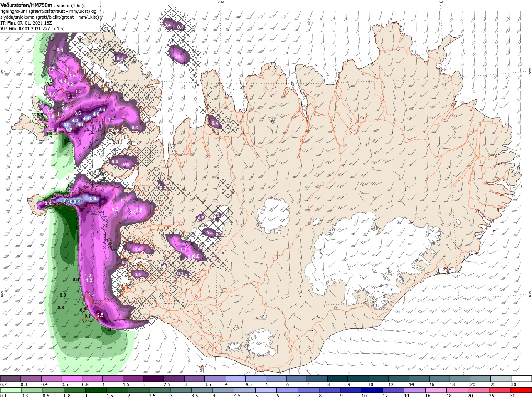Click the 2.1 precipitation value on the map
The height and width of the screenshot is (399, 532).
tap(55, 130)
